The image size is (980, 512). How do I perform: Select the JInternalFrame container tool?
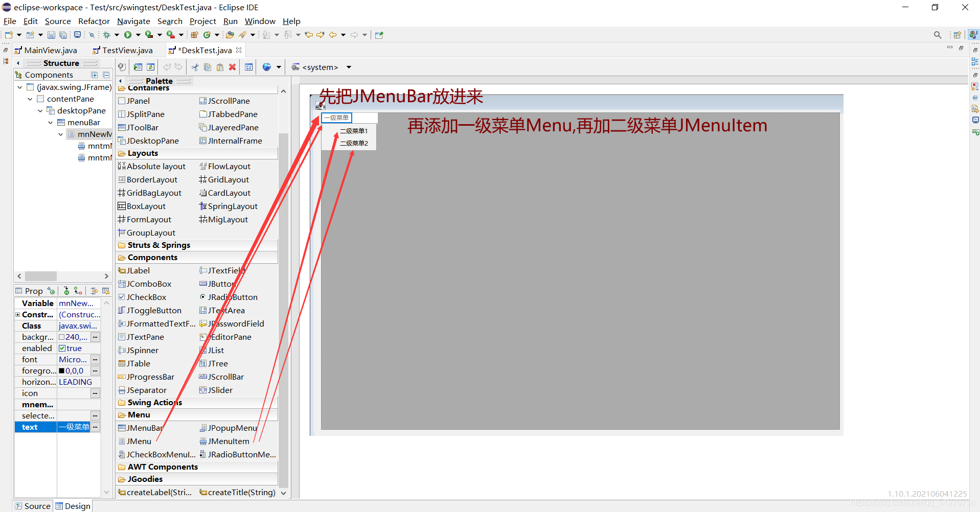[235, 141]
